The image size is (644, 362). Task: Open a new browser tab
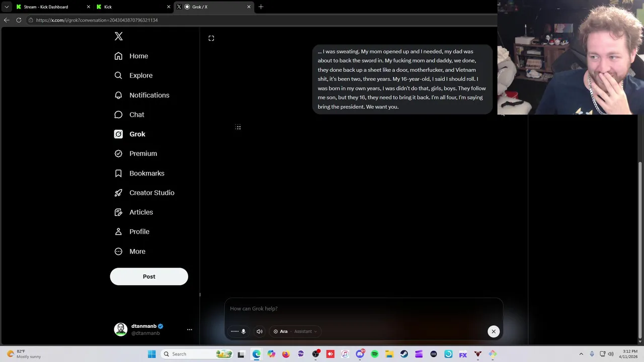click(261, 7)
